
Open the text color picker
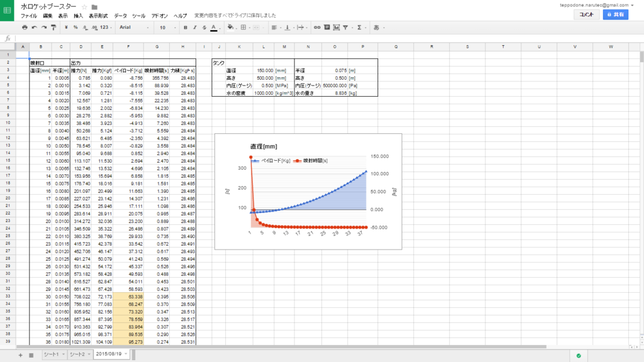pos(214,28)
